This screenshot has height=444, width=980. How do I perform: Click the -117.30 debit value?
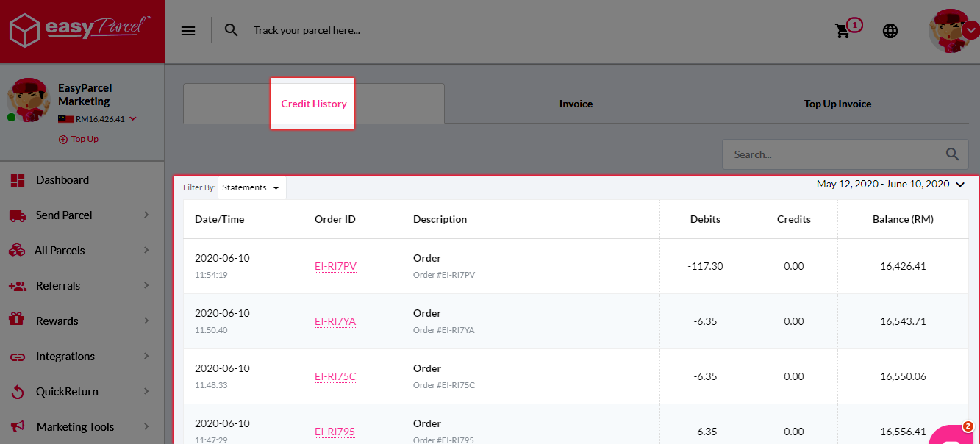pyautogui.click(x=705, y=266)
